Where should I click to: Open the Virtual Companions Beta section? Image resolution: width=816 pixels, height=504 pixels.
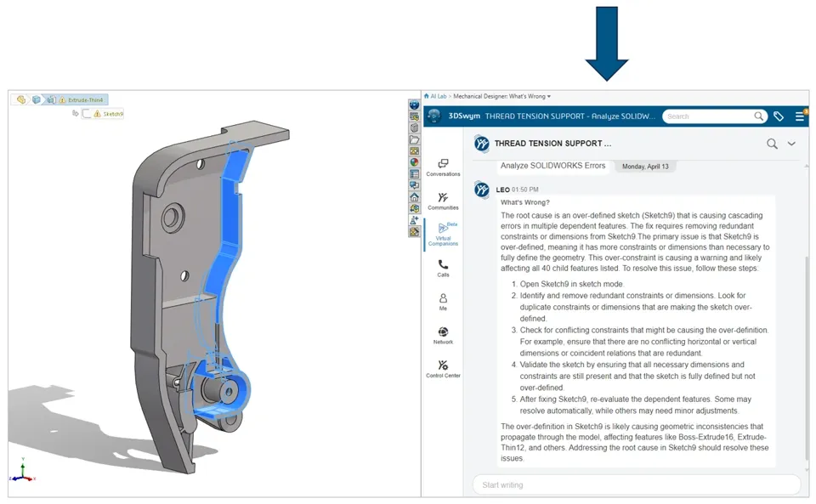443,234
